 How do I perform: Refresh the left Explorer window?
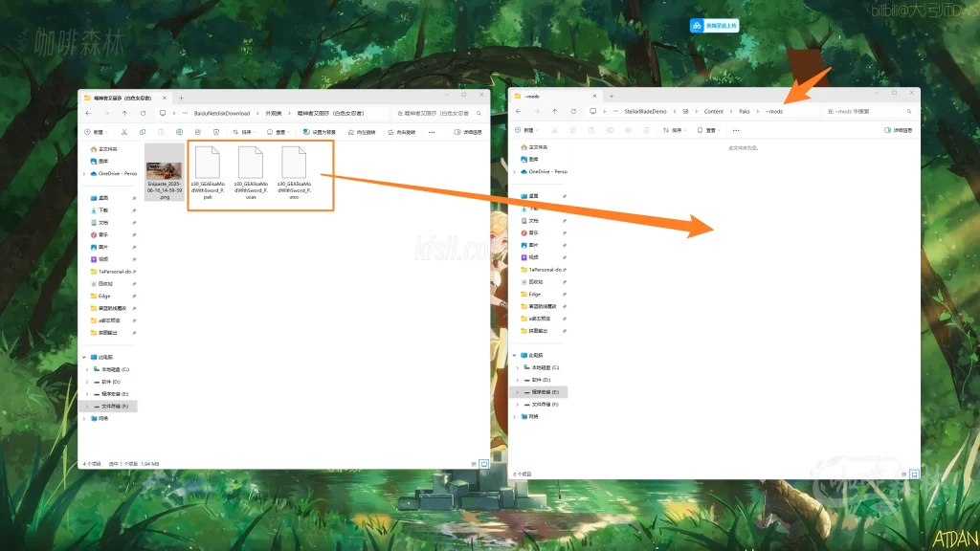(x=144, y=113)
